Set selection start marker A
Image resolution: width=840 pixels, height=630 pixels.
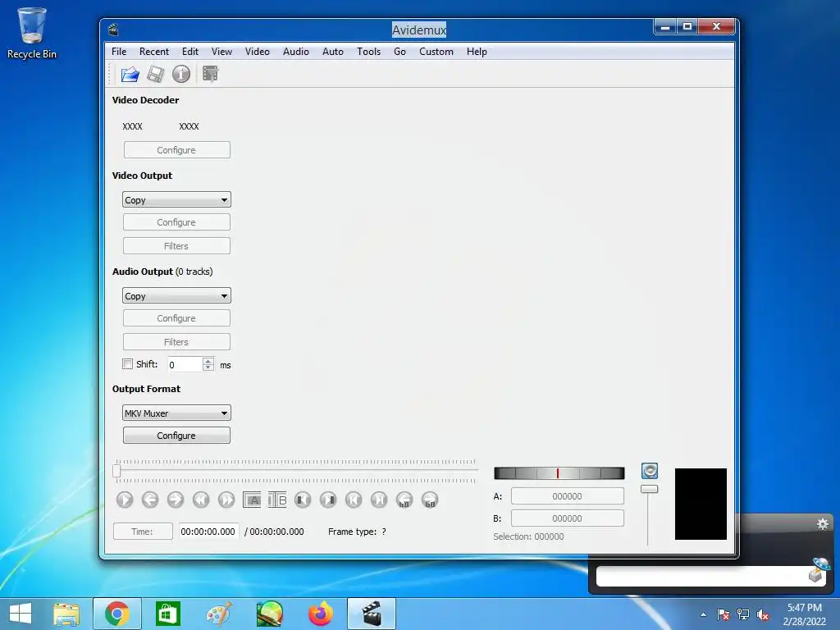coord(252,500)
